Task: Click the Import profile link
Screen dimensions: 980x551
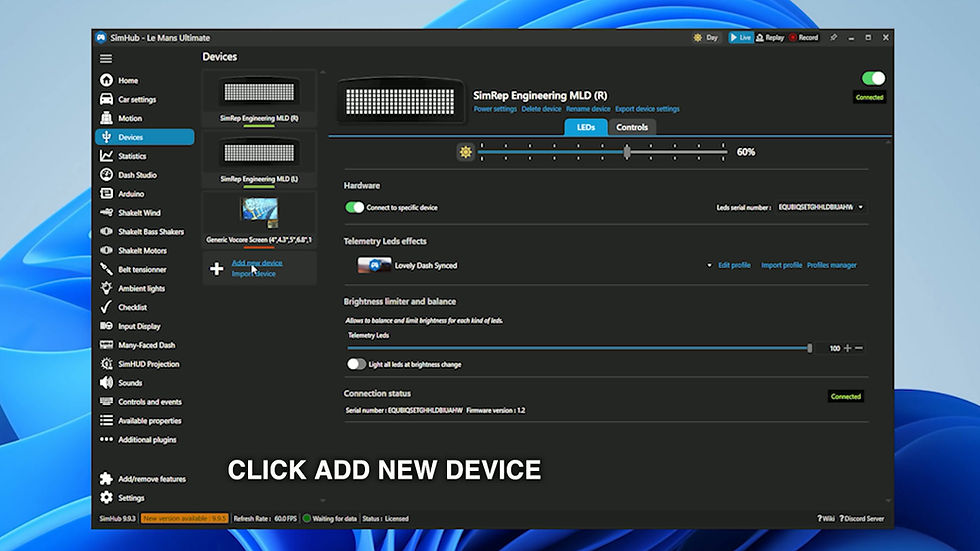Action: click(781, 266)
